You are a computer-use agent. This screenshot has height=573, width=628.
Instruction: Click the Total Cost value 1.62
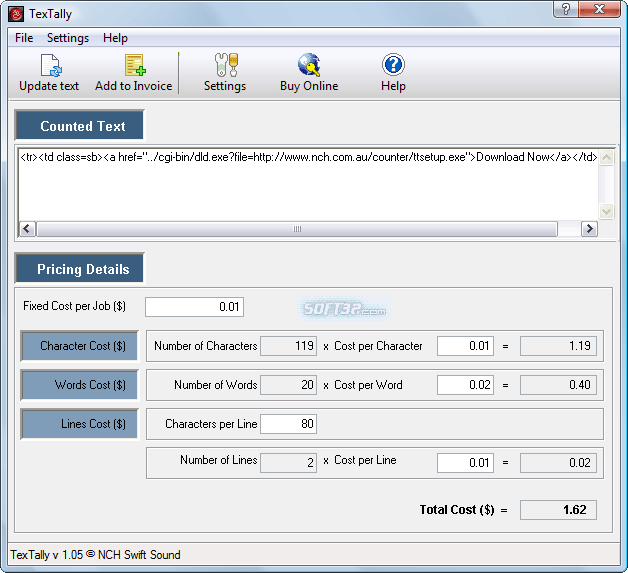click(x=558, y=510)
